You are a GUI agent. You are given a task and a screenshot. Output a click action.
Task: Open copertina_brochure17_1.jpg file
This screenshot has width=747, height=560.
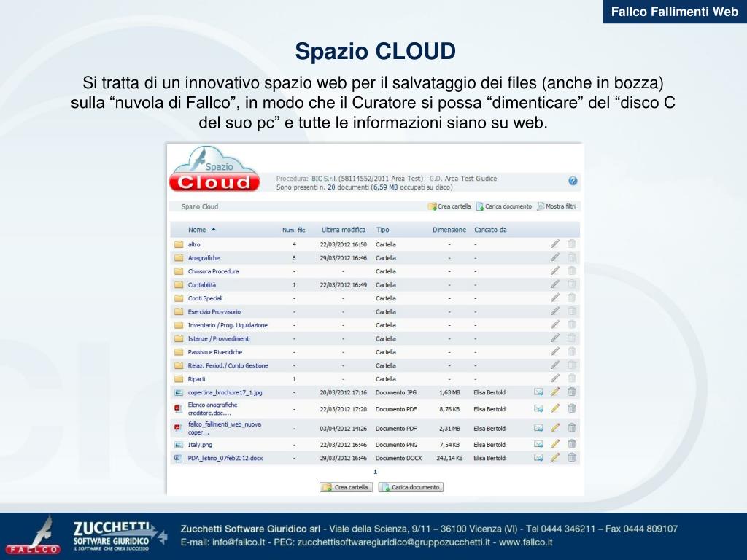225,392
